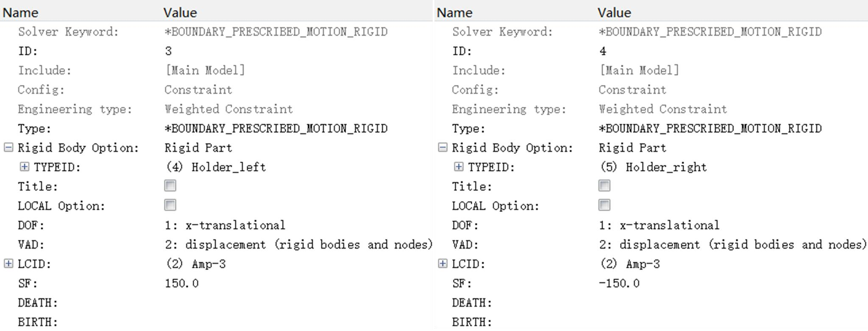Select the ID value 4 field
The height and width of the screenshot is (331, 868).
(x=732, y=51)
